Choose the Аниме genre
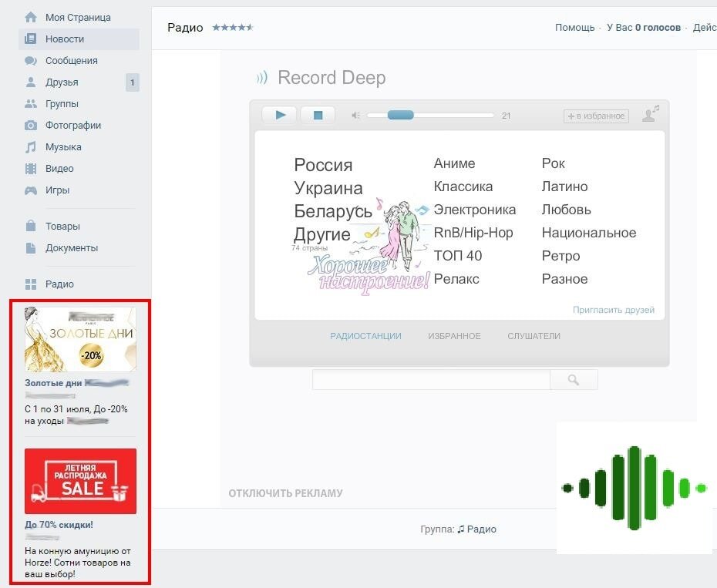This screenshot has width=717, height=588. (454, 163)
